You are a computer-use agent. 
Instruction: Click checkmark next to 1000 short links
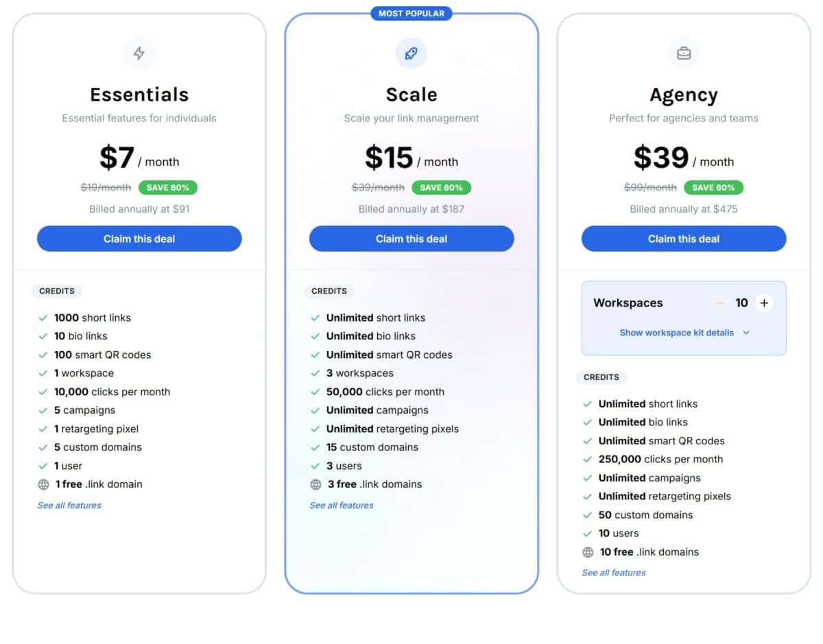click(x=43, y=318)
